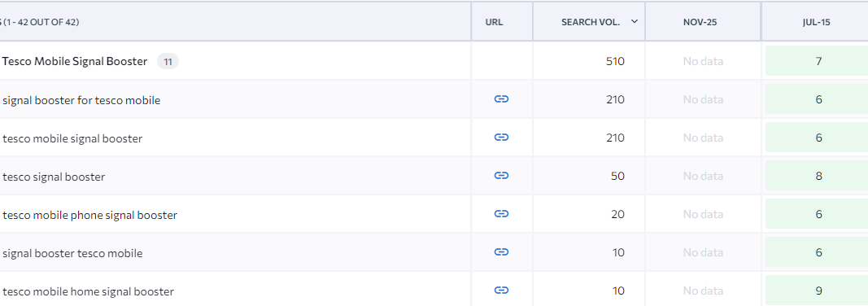Open URL link for tesco mobile home signal booster

coord(501,290)
